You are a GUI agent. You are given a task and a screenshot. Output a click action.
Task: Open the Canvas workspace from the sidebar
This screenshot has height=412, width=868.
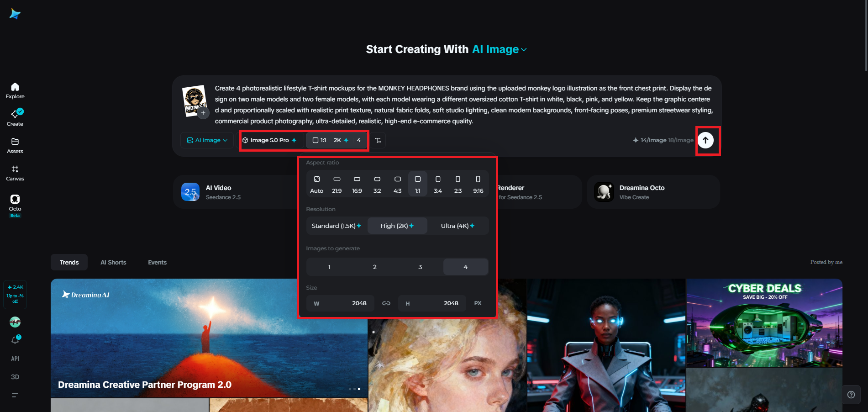click(x=15, y=173)
